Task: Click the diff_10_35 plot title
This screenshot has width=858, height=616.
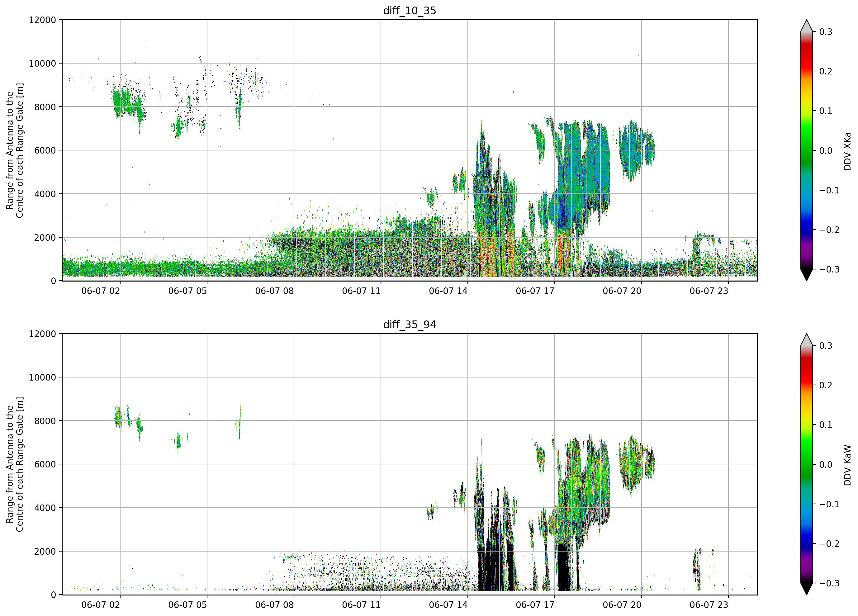Action: (x=410, y=11)
